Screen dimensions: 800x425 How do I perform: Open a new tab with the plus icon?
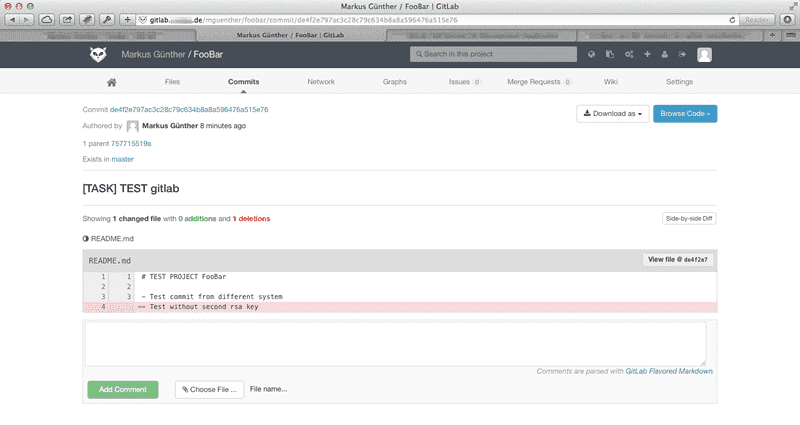772,35
